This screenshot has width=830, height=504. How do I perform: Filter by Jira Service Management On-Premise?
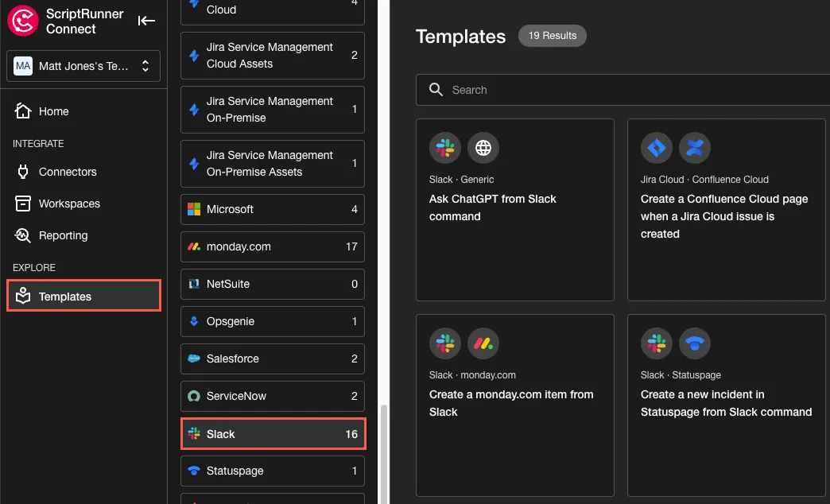point(273,110)
